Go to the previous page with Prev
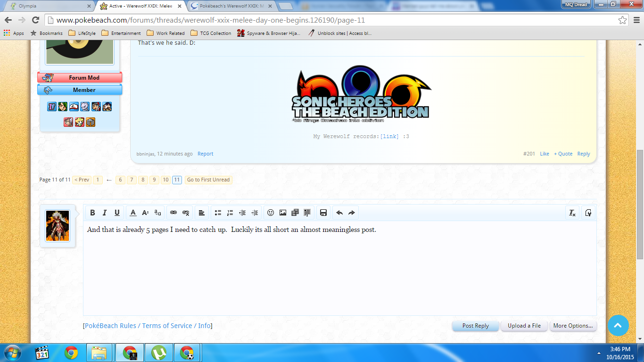The height and width of the screenshot is (362, 644). [x=82, y=180]
